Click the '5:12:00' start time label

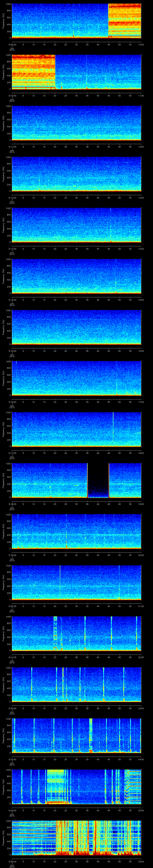tap(12, 198)
